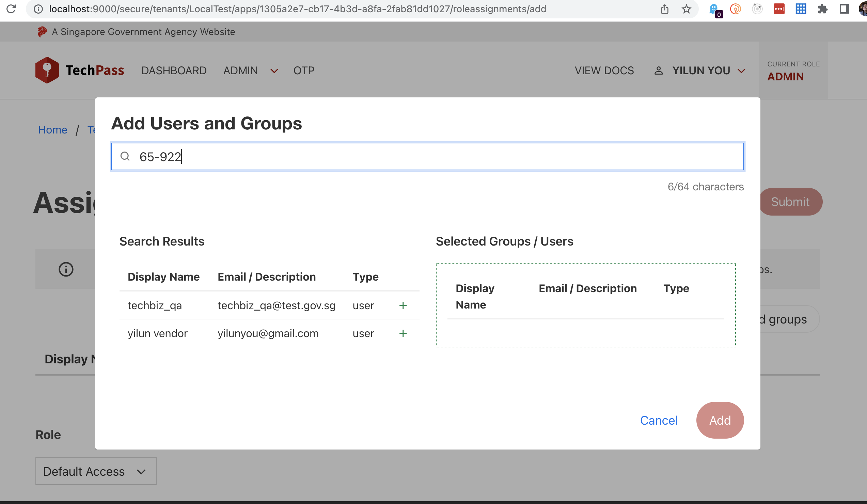
Task: Click the site info icon in address bar
Action: tap(38, 9)
